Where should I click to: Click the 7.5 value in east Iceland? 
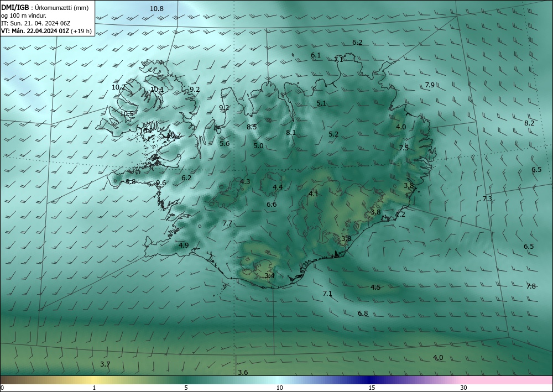[404, 148]
